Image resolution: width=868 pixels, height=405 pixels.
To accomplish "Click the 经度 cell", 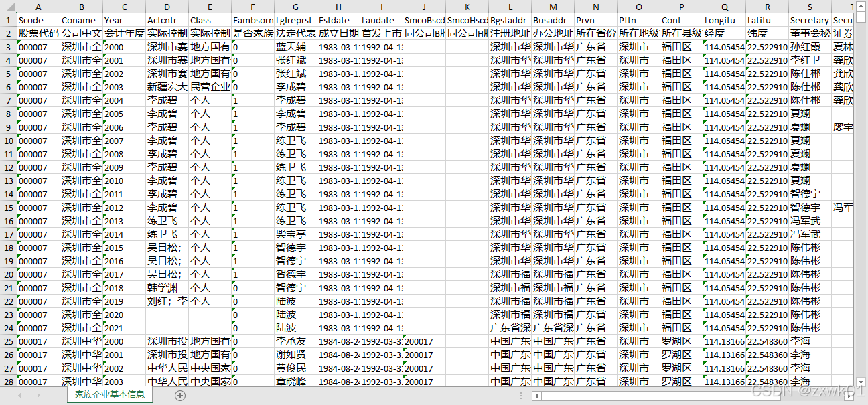I will tap(724, 33).
